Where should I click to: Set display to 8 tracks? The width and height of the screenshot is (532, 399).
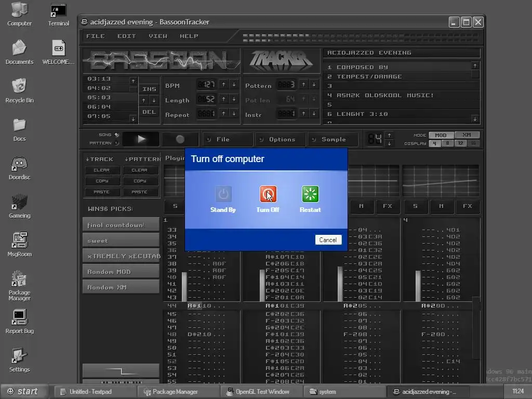447,143
